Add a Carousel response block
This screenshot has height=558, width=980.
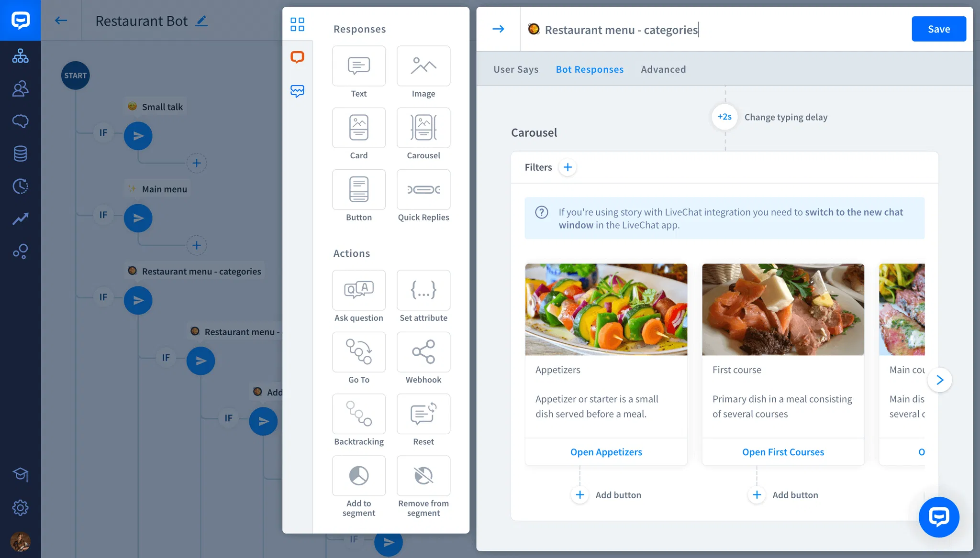tap(423, 128)
